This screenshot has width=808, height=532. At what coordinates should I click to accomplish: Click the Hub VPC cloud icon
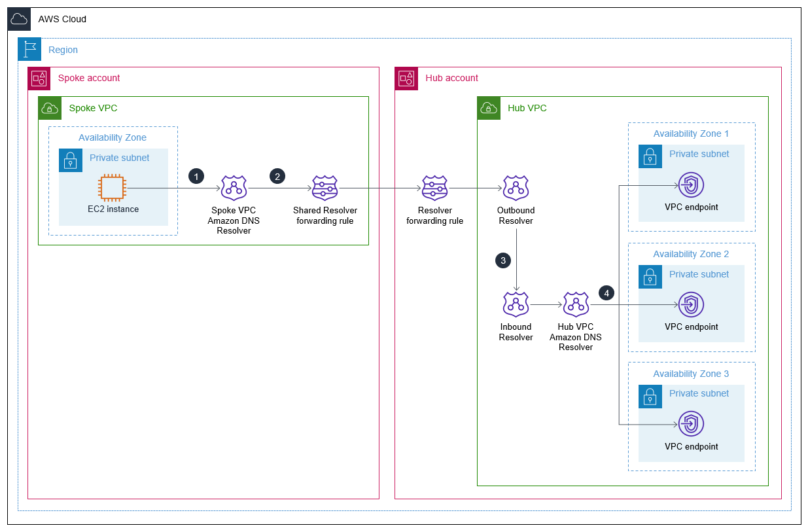click(489, 108)
